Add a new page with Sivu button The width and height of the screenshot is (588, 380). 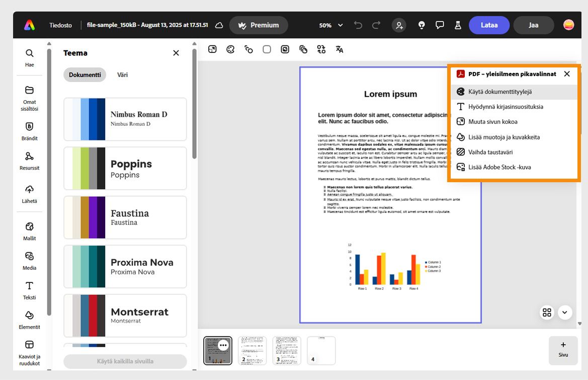point(563,350)
